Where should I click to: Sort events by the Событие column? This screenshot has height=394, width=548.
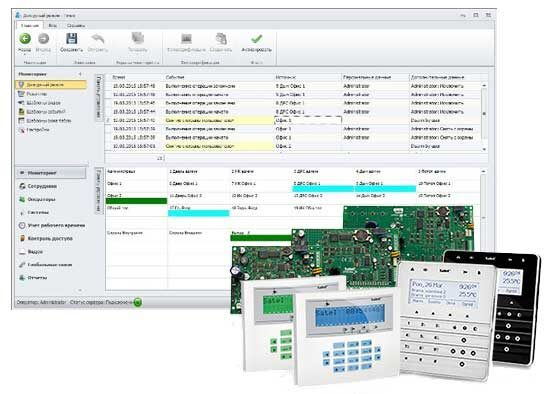tap(219, 77)
